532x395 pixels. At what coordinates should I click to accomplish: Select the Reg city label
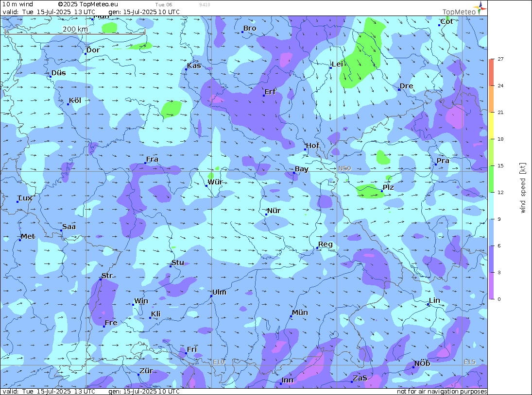click(326, 244)
